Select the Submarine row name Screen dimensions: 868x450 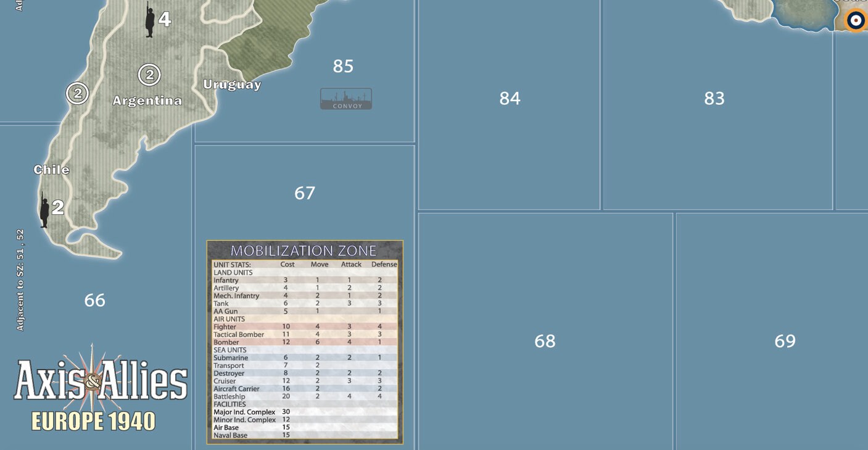[231, 358]
